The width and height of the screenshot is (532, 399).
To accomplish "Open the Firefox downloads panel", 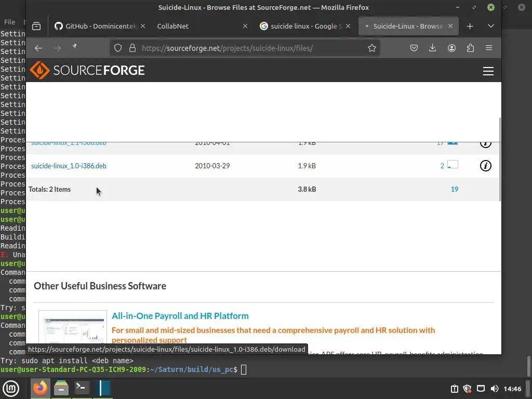I will (x=433, y=48).
